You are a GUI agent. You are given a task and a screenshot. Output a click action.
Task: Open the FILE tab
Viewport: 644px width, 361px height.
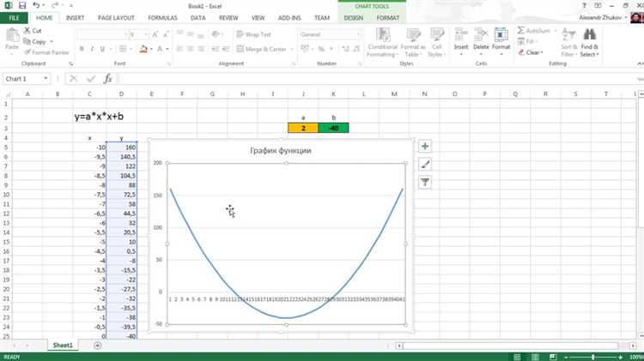tap(14, 18)
